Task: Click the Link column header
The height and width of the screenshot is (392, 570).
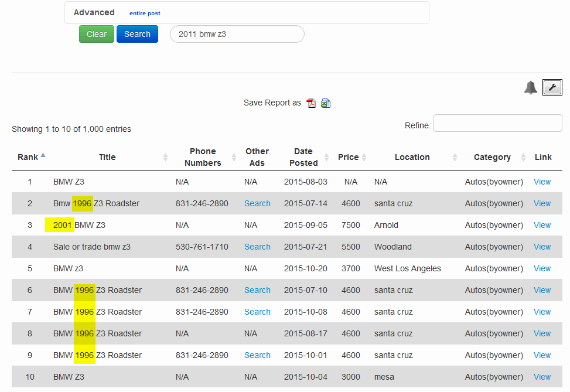Action: [x=543, y=157]
